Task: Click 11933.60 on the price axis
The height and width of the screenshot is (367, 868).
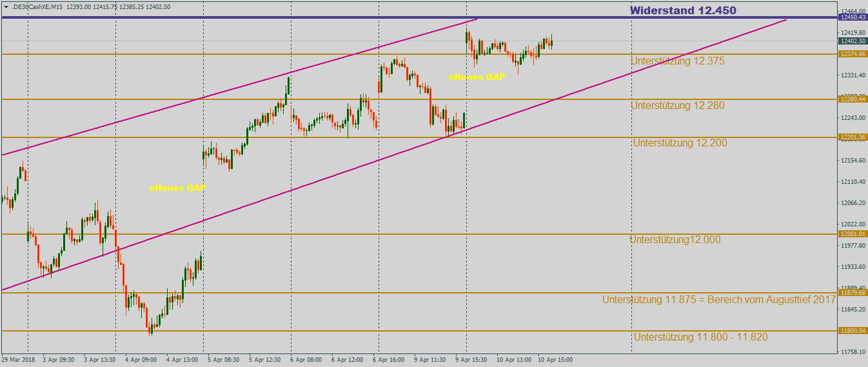Action: point(853,267)
